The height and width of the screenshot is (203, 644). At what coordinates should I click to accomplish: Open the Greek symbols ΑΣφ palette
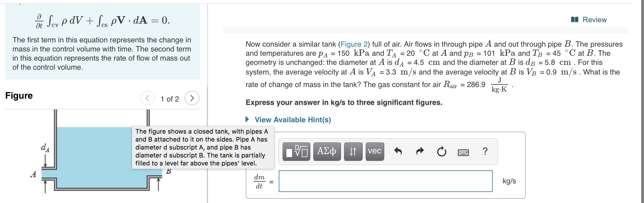pyautogui.click(x=327, y=152)
